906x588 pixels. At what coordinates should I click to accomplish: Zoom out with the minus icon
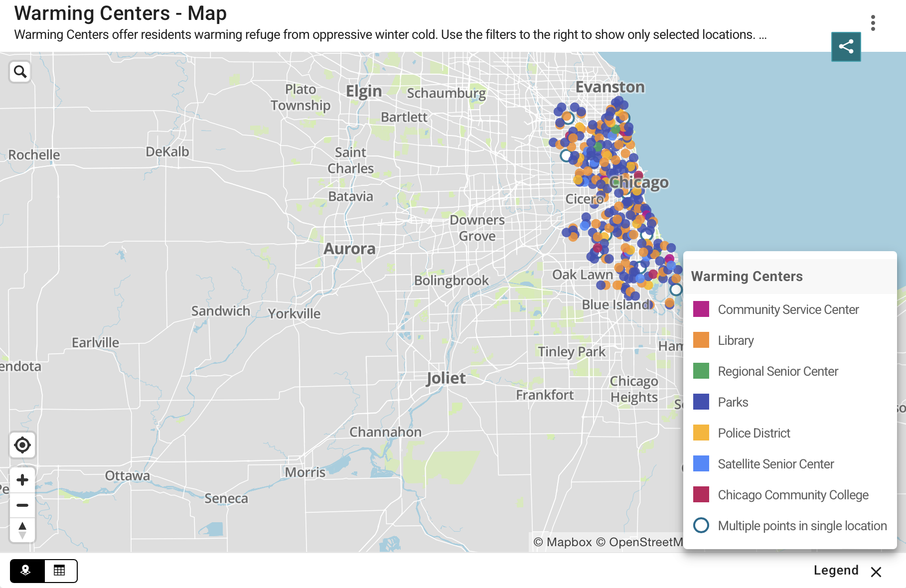(22, 505)
